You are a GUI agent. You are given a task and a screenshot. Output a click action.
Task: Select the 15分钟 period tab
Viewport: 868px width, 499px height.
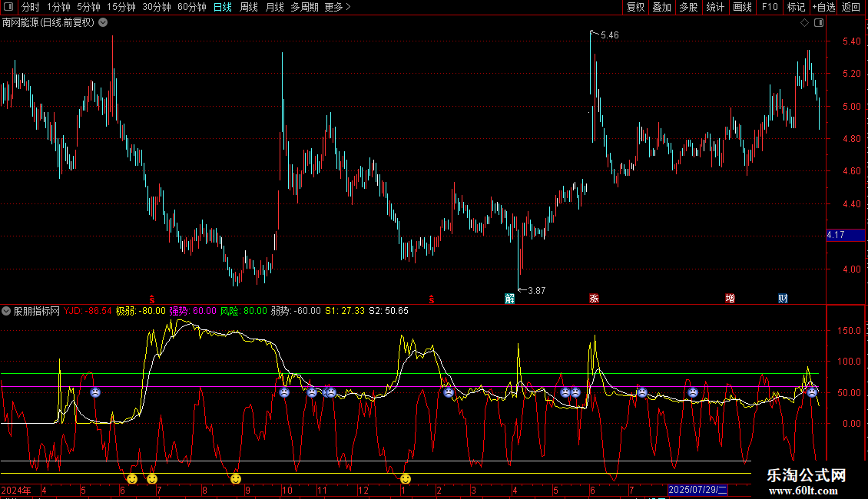121,7
